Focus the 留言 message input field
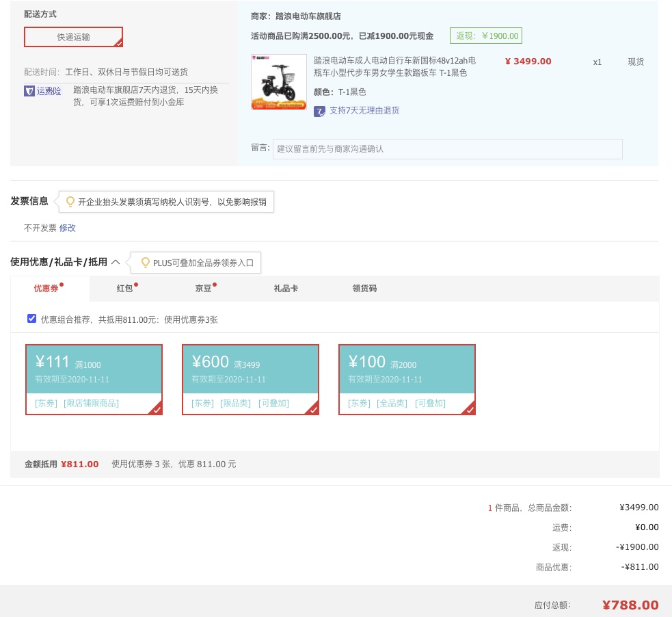Screen dimensions: 672x617 447,149
